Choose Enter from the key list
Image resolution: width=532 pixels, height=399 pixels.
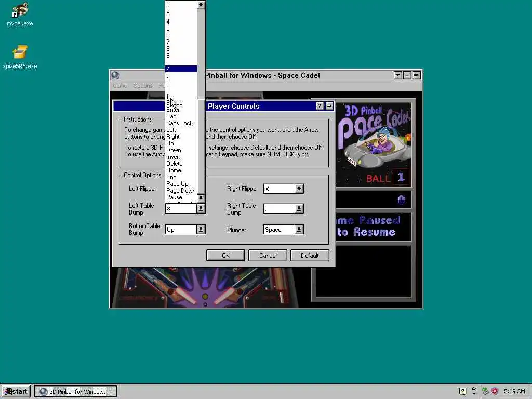click(181, 110)
